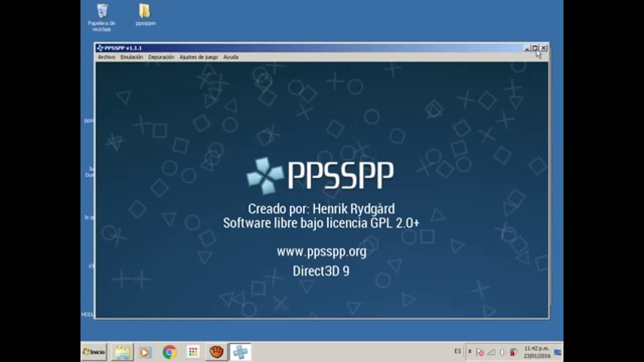The image size is (644, 362).
Task: Show hidden system tray icons
Action: (469, 352)
